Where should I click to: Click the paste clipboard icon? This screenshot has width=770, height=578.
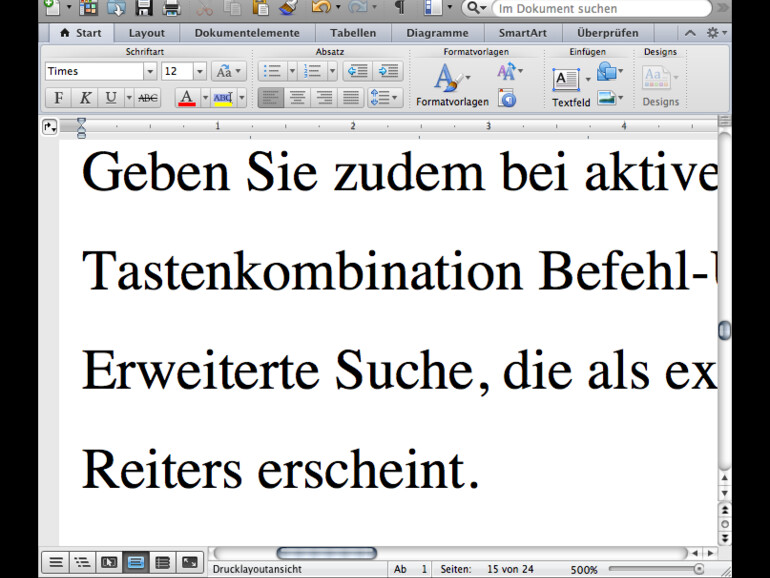pos(260,7)
